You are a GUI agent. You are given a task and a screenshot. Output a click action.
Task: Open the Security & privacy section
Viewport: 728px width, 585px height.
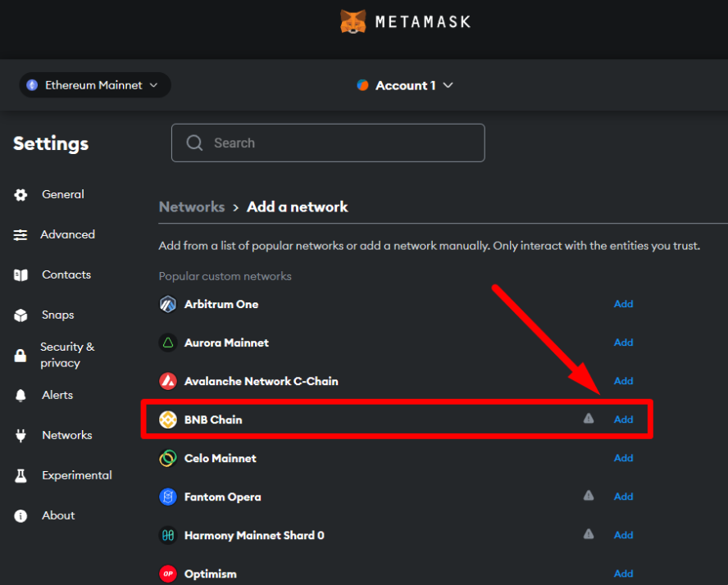click(66, 355)
